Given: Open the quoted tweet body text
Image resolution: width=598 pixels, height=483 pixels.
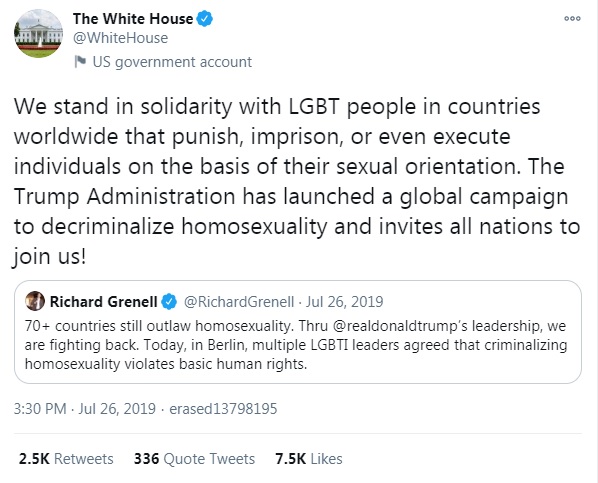Looking at the screenshot, I should [x=296, y=345].
